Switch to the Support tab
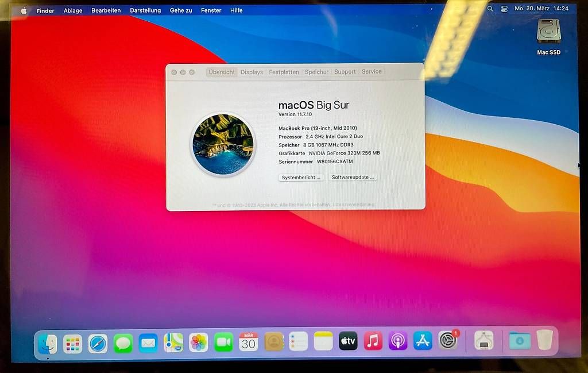This screenshot has height=373, width=588. pos(345,72)
